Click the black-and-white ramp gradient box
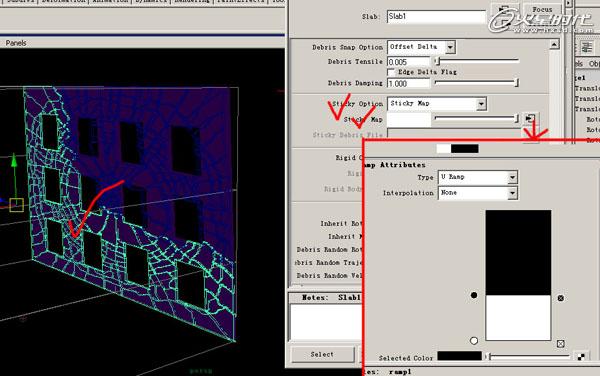This screenshot has width=600, height=376. pos(518,275)
